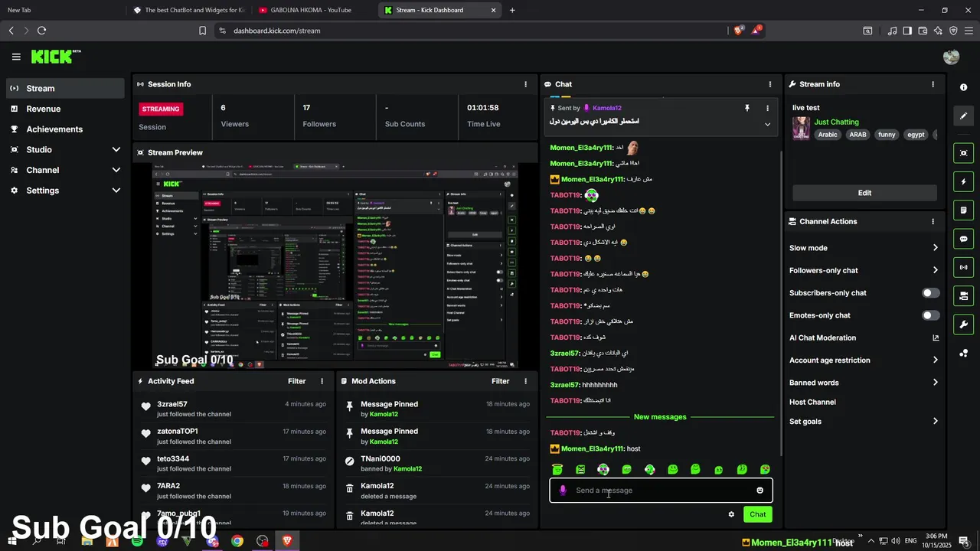Toggle the lightning activity feed icon
980x551 pixels.
coord(964,181)
